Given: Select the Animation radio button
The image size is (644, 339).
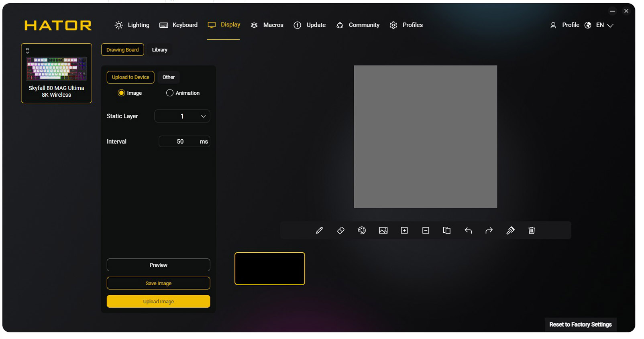Looking at the screenshot, I should pyautogui.click(x=170, y=93).
